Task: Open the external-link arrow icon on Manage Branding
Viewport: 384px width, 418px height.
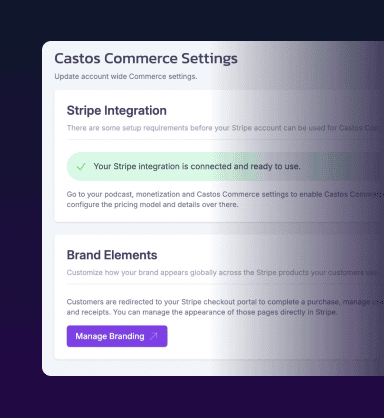Action: [x=154, y=336]
